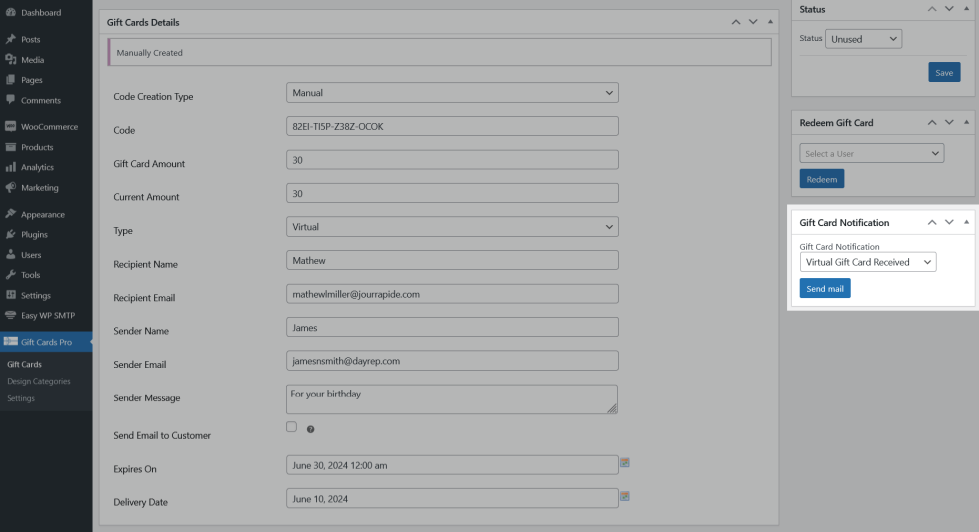This screenshot has width=979, height=532.
Task: Click the Recipient Email input field
Action: click(452, 294)
